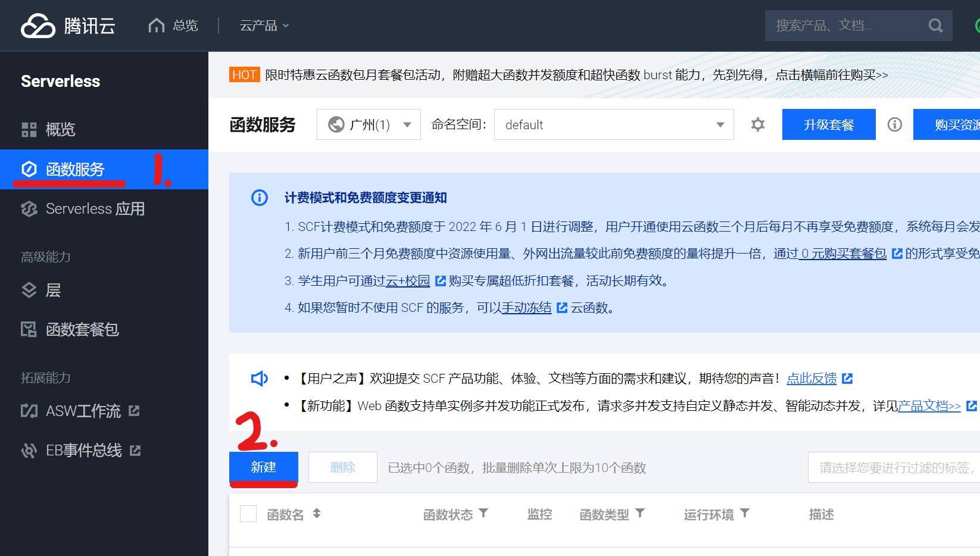980x556 pixels.
Task: Expand the 广州(1) region selector
Action: pos(368,124)
